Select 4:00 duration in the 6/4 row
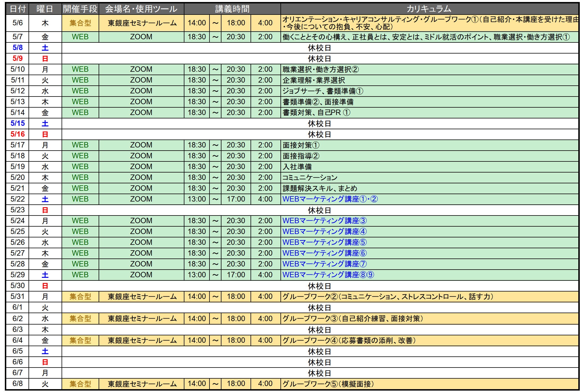 [265, 340]
